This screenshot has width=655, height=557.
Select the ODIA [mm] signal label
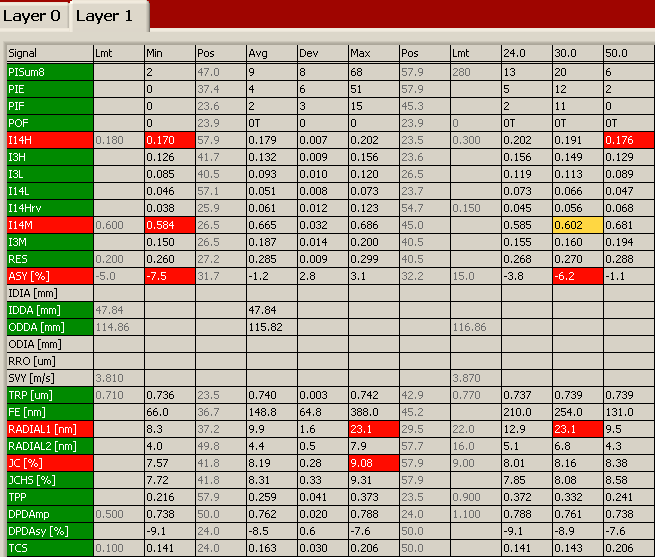coord(50,344)
